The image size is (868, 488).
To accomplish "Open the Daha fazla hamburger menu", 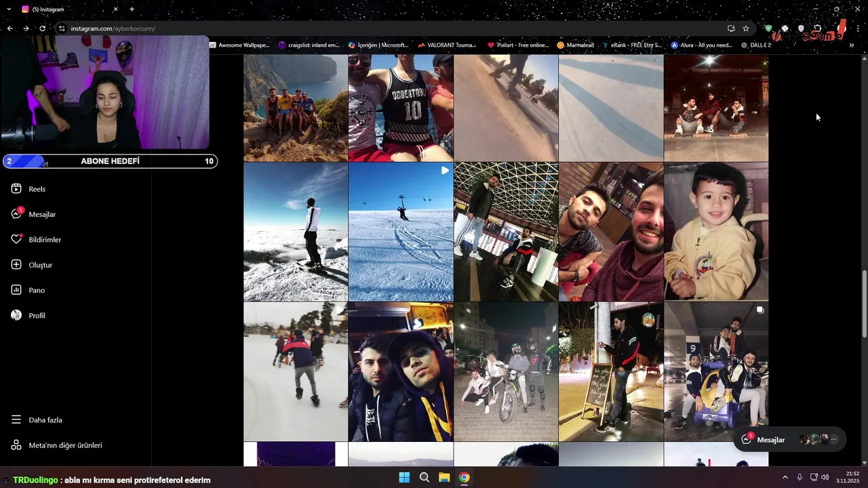I will pyautogui.click(x=16, y=420).
